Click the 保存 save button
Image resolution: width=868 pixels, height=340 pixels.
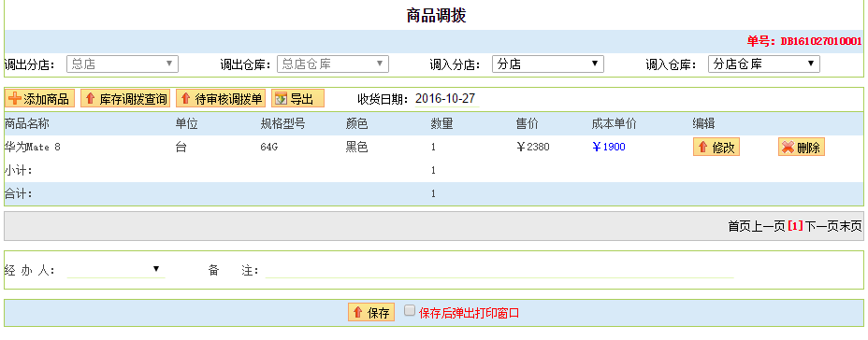pos(371,313)
